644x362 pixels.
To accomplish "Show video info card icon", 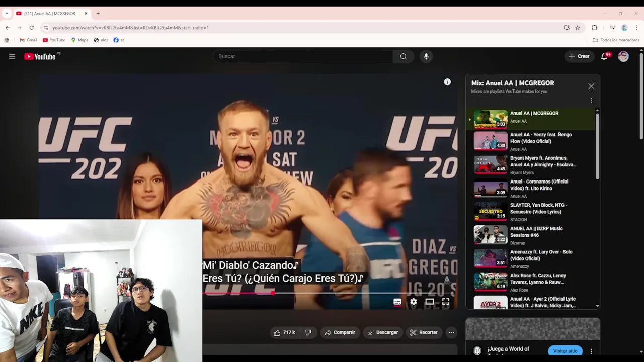I will coord(447,82).
